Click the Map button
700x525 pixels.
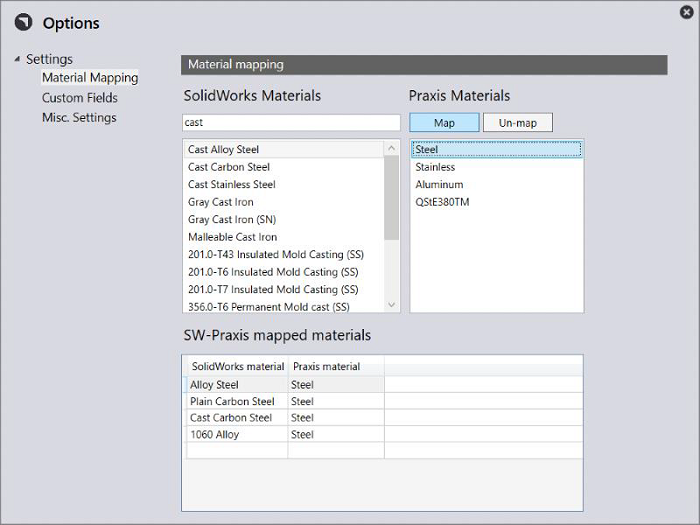click(x=444, y=123)
